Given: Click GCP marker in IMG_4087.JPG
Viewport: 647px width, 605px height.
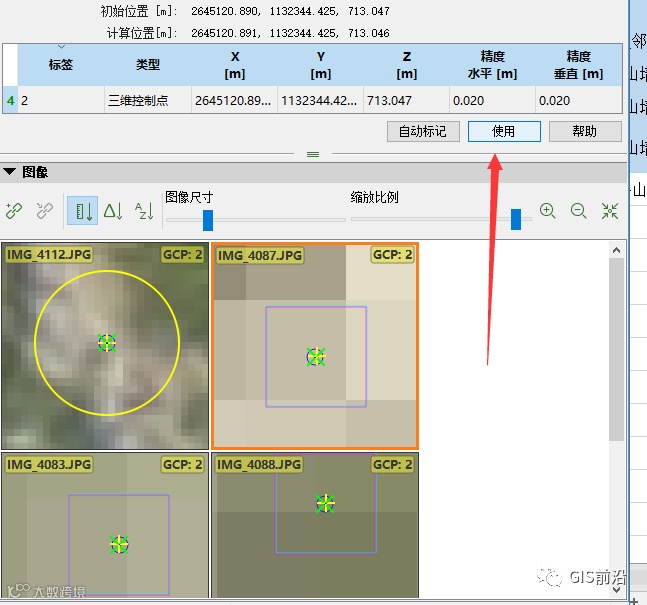Looking at the screenshot, I should (316, 357).
